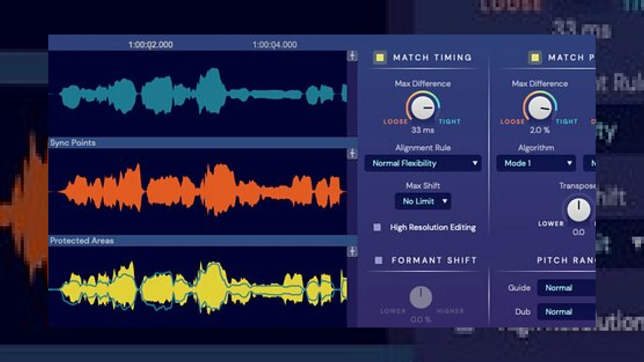The height and width of the screenshot is (362, 644).
Task: Toggle the Match Timing enable button
Action: pyautogui.click(x=380, y=58)
